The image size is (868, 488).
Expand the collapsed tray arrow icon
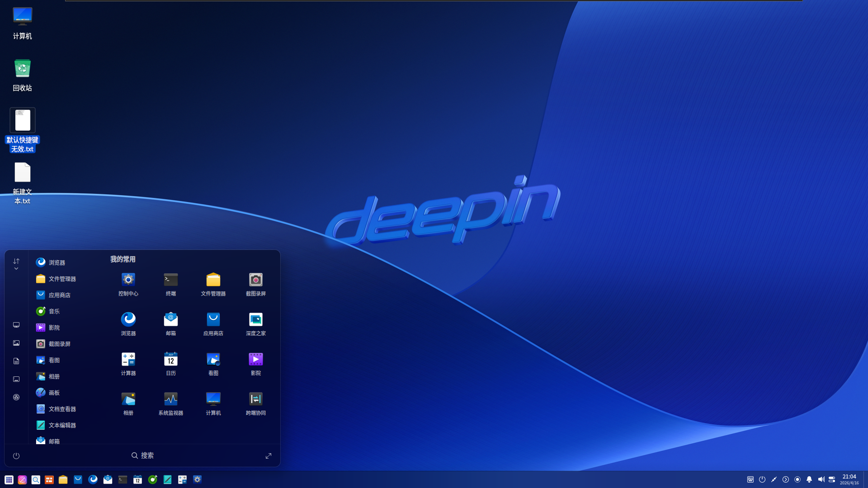coord(786,480)
